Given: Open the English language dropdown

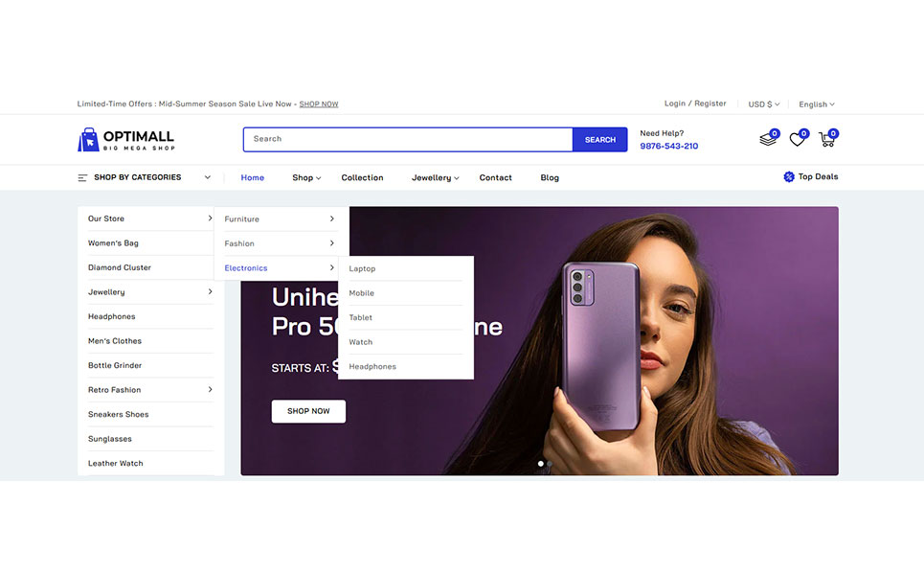Looking at the screenshot, I should coord(817,104).
